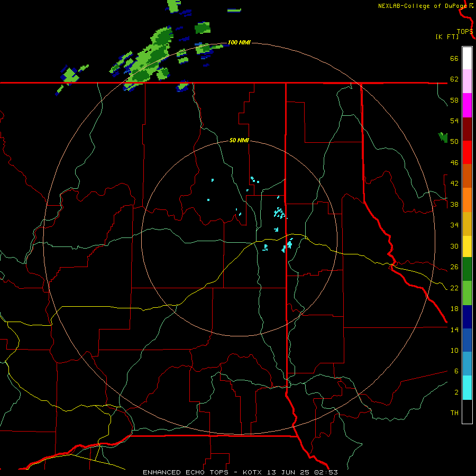
Task: Click the 58 legend value
Action: (x=454, y=100)
